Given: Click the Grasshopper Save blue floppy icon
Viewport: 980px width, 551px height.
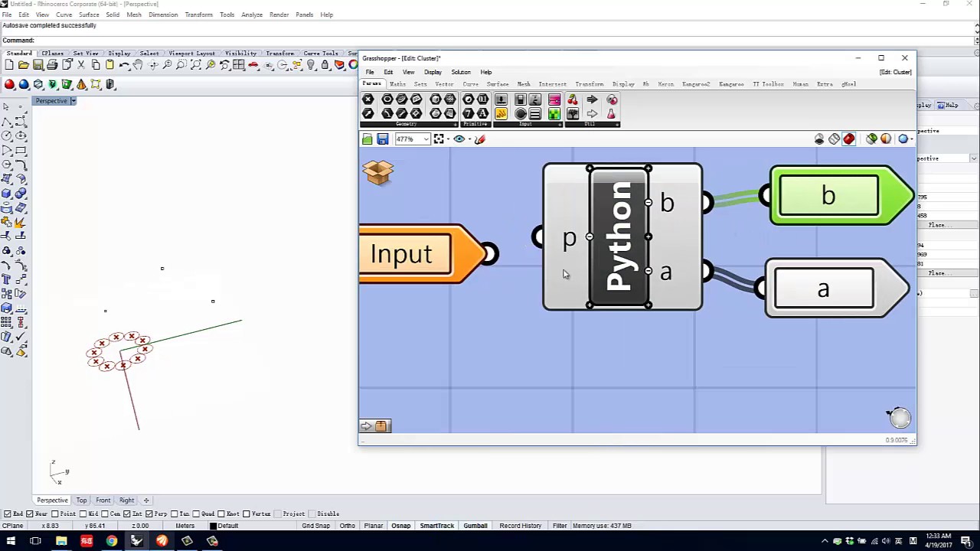Looking at the screenshot, I should (382, 139).
